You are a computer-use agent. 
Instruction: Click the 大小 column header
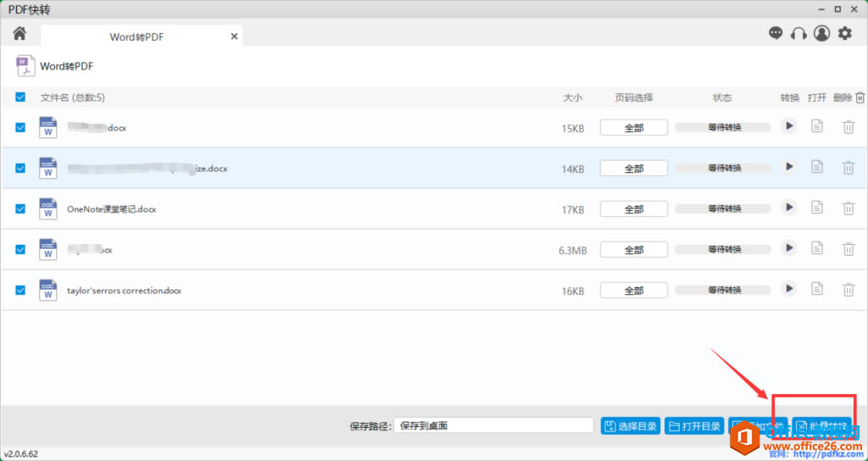pyautogui.click(x=572, y=97)
